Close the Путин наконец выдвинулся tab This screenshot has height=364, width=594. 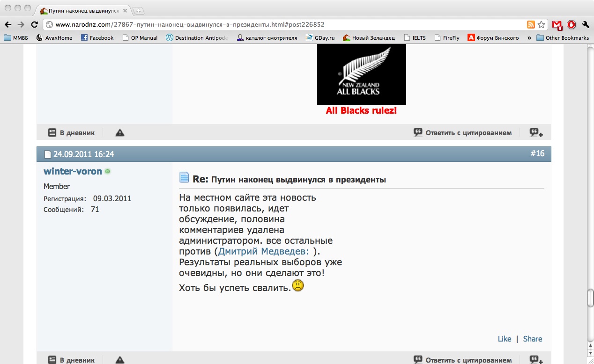click(x=125, y=10)
